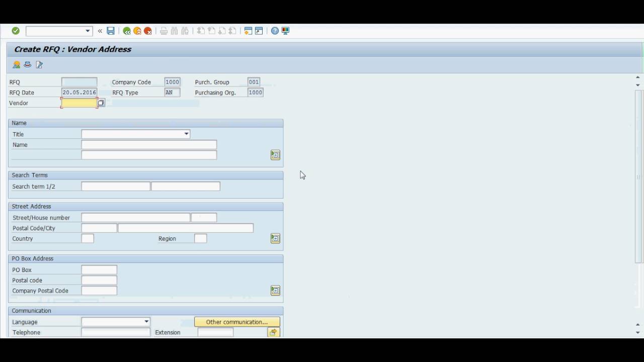644x362 pixels.
Task: Click the Save floppy disk icon
Action: point(111,31)
